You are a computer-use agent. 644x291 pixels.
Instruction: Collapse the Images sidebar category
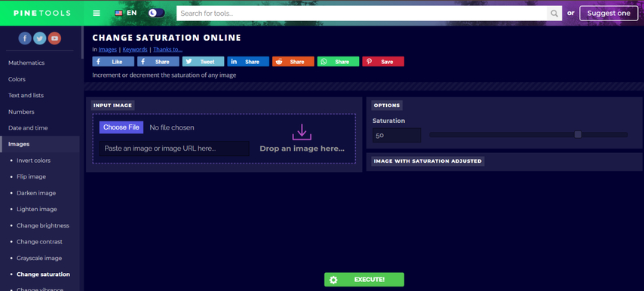tap(40, 144)
